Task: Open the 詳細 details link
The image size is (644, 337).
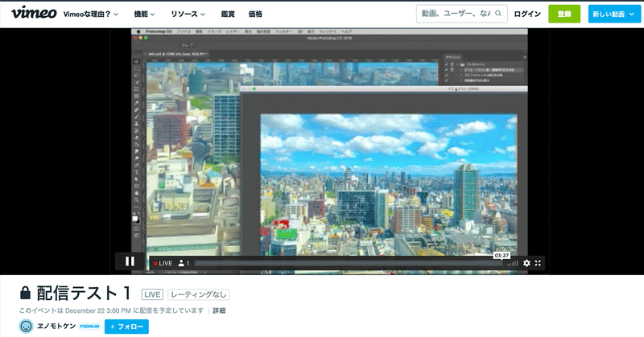Action: 219,310
